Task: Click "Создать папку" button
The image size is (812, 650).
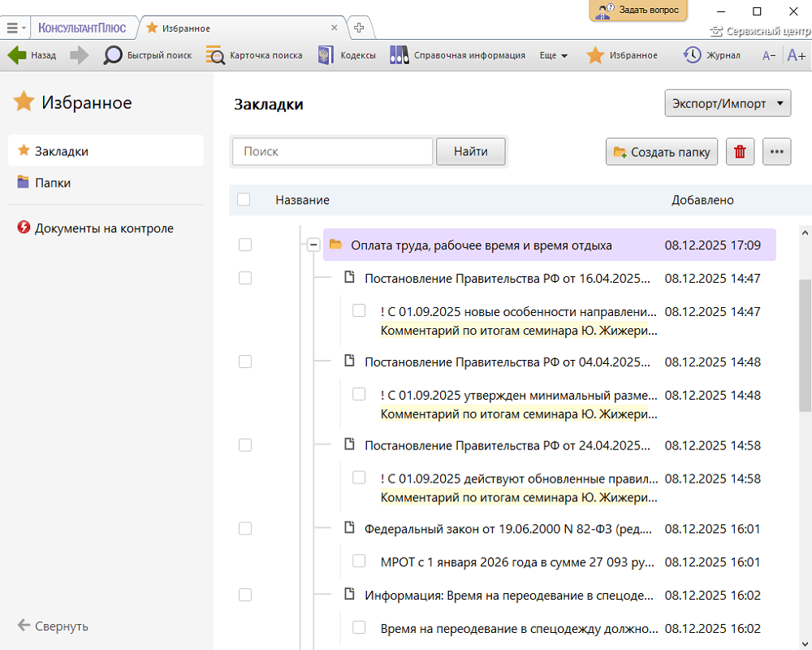Action: [x=662, y=152]
